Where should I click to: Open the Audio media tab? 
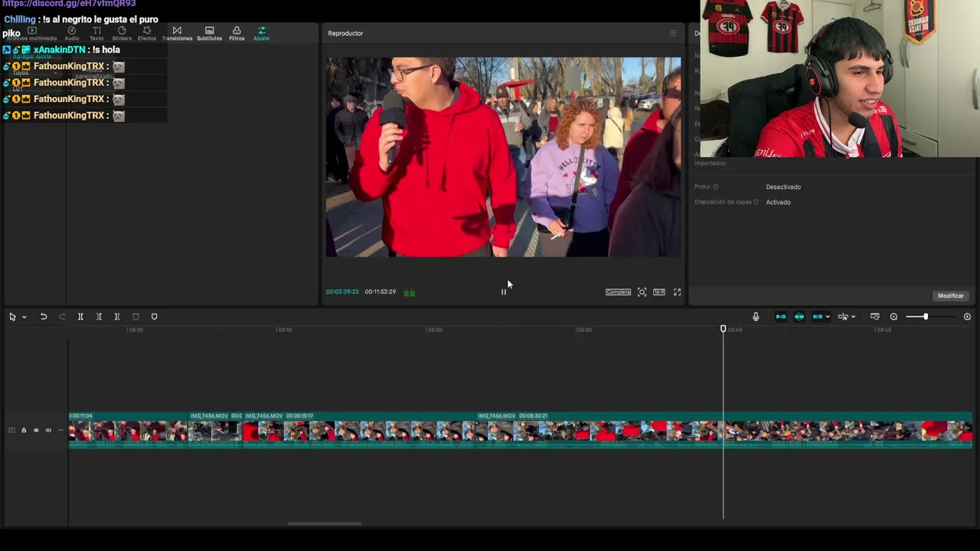click(72, 34)
